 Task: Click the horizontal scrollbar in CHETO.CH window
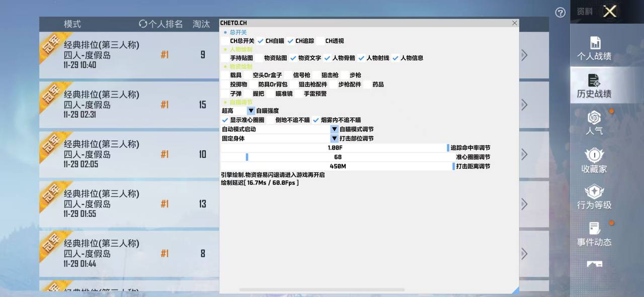coord(322,289)
